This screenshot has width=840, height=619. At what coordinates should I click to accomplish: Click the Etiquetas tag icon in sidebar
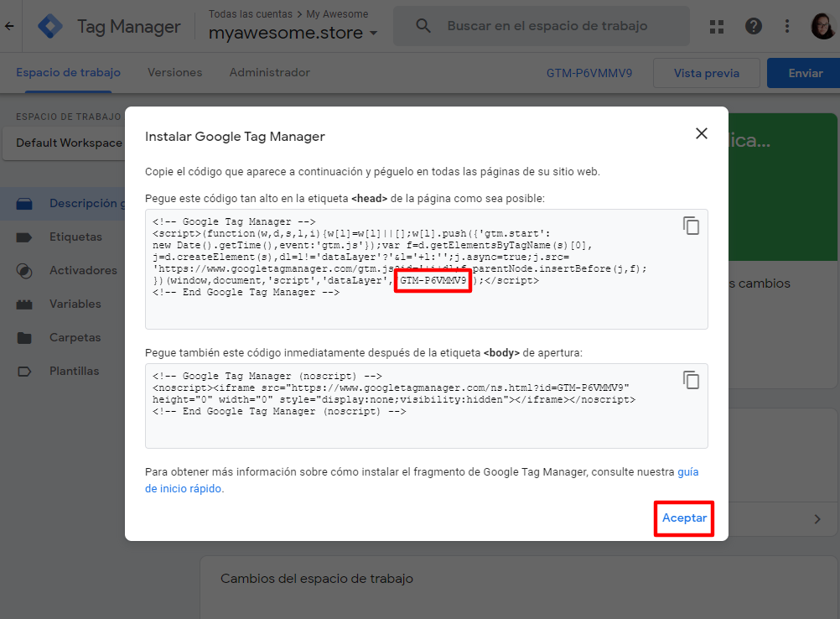coord(24,237)
